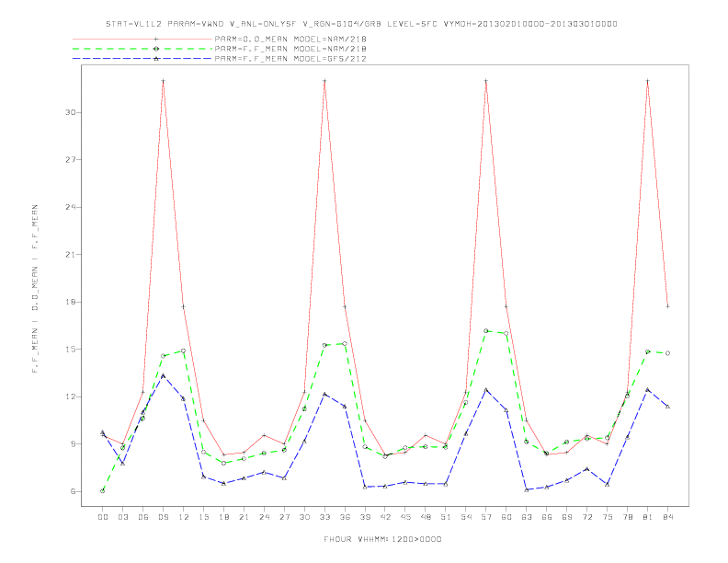Click x-axis tick label 27
Image resolution: width=728 pixels, height=563 pixels.
point(284,517)
